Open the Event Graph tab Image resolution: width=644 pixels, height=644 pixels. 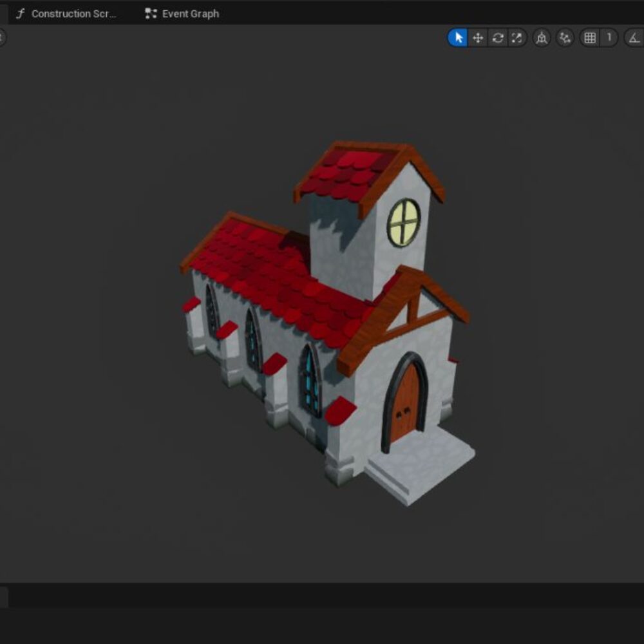190,14
